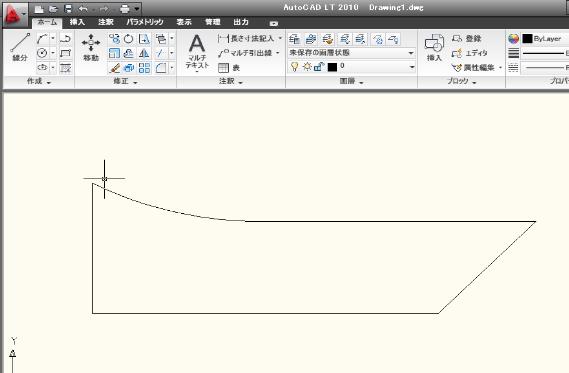Image resolution: width=569 pixels, height=373 pixels.
Task: Click the Save icon in quick access toolbar
Action: coord(68,9)
